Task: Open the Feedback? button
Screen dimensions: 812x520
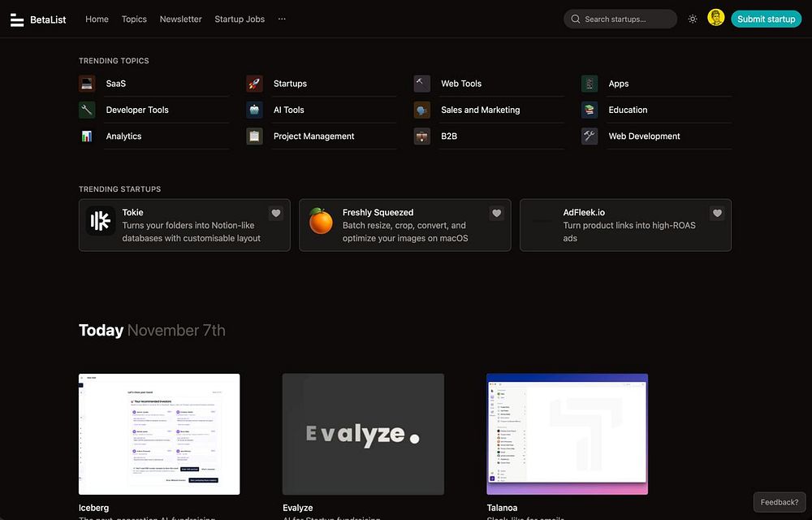Action: tap(780, 502)
